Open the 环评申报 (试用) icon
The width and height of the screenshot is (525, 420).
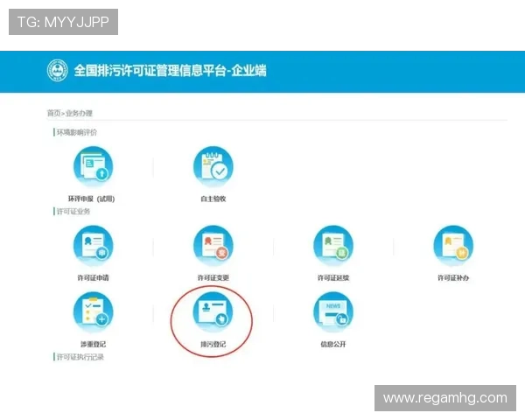(x=94, y=166)
